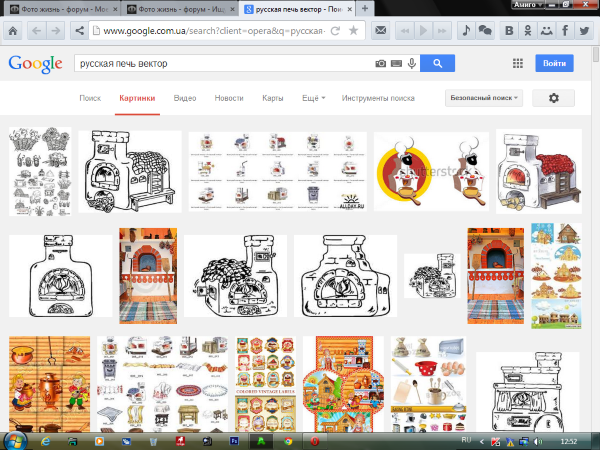600x450 pixels.
Task: Click the Twitter icon in the toolbar
Action: (583, 31)
